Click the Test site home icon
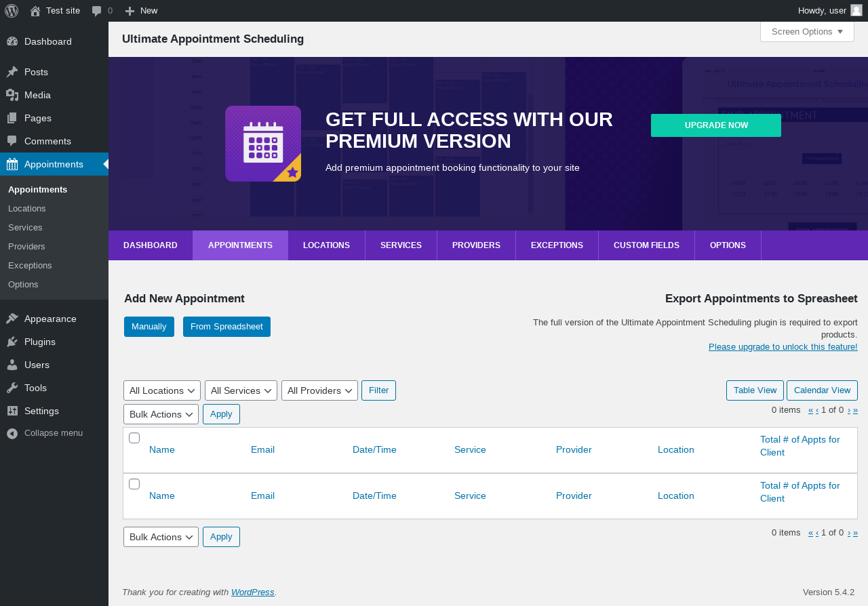 35,10
